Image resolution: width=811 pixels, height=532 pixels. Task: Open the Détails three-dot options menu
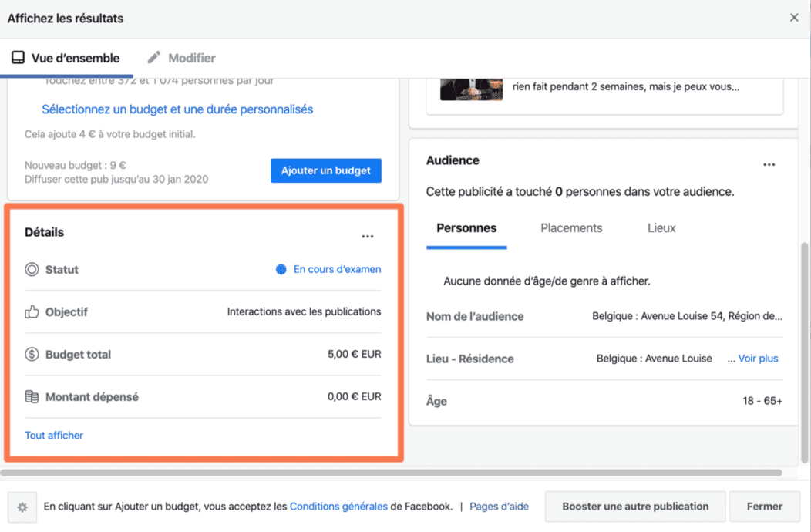tap(368, 237)
